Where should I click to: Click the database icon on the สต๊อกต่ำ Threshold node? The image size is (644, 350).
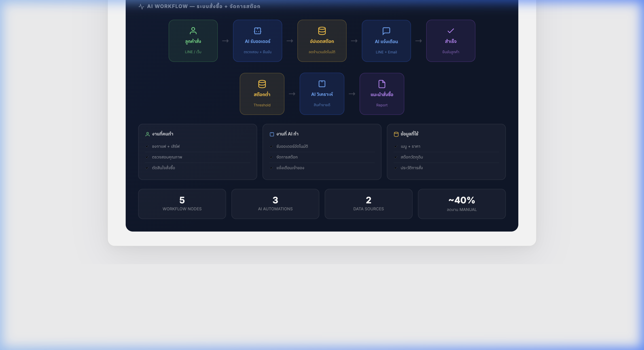(262, 84)
